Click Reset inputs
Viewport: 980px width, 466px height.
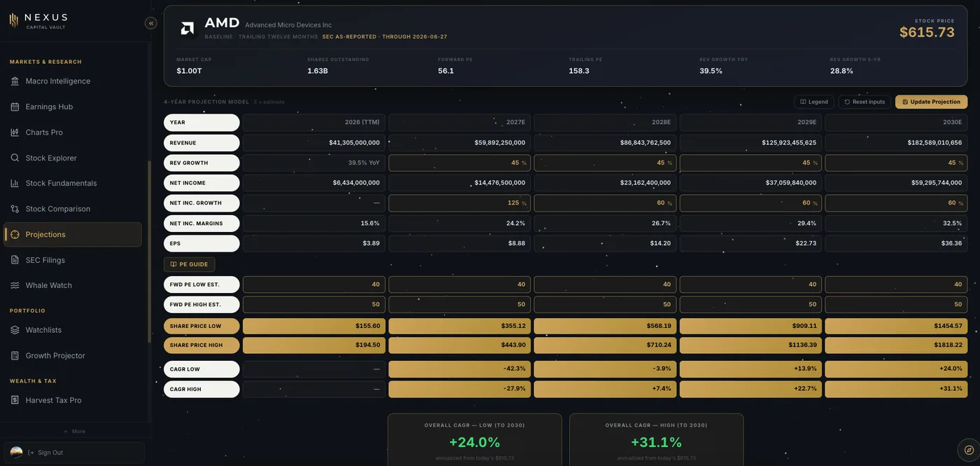pyautogui.click(x=864, y=102)
